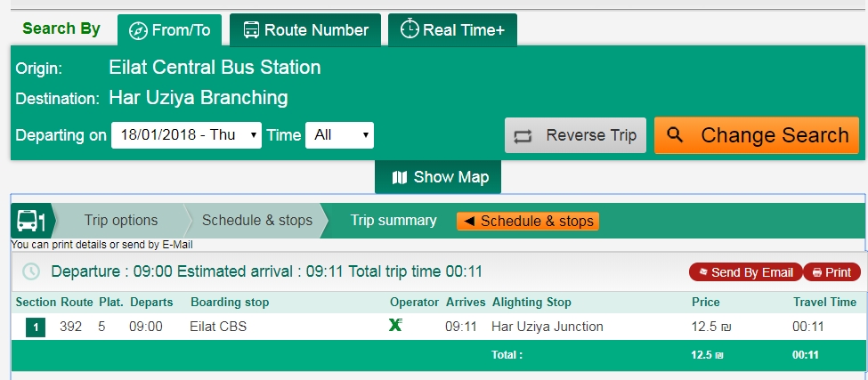This screenshot has width=868, height=380.
Task: Open the Time dropdown showing All
Action: click(x=339, y=135)
